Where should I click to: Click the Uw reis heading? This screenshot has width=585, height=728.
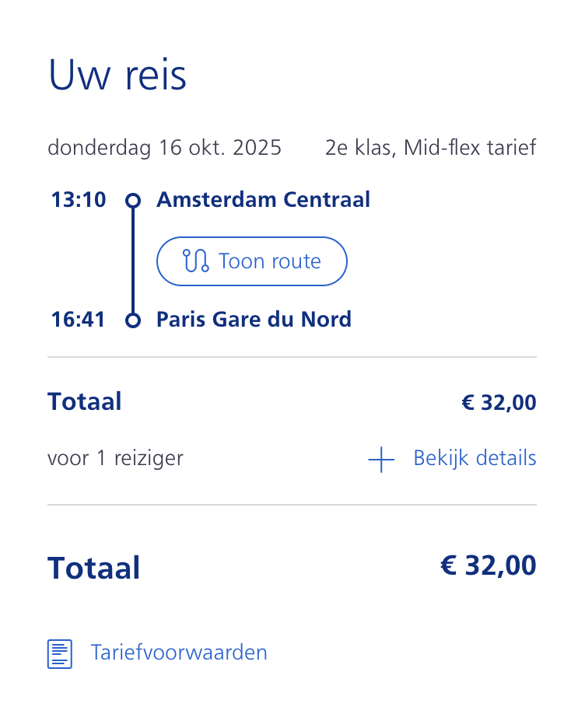tap(117, 75)
